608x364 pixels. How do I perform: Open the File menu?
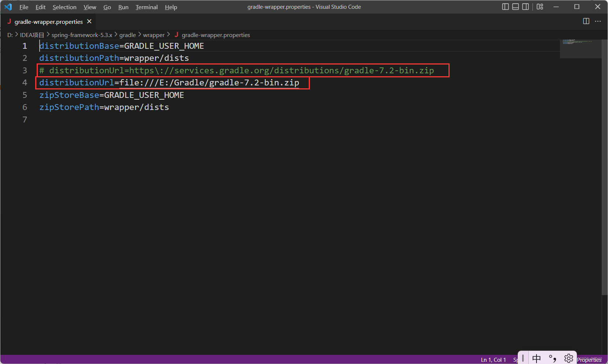point(24,7)
